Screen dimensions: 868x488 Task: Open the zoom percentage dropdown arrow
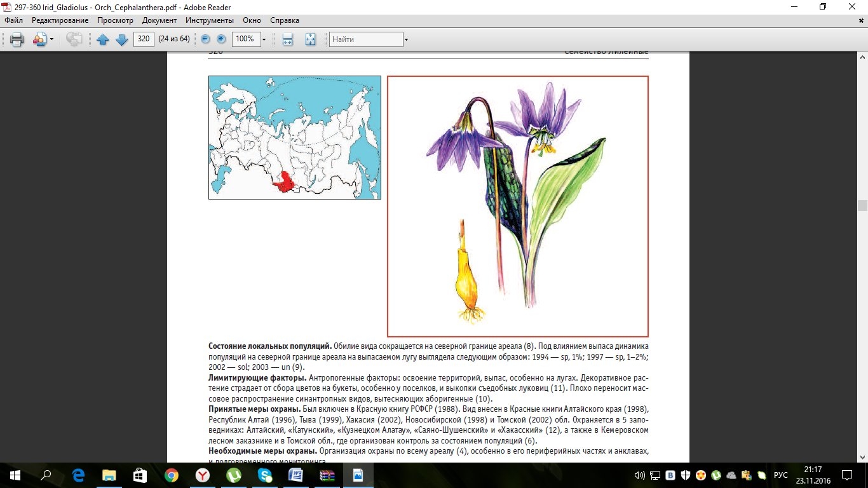[x=264, y=39]
